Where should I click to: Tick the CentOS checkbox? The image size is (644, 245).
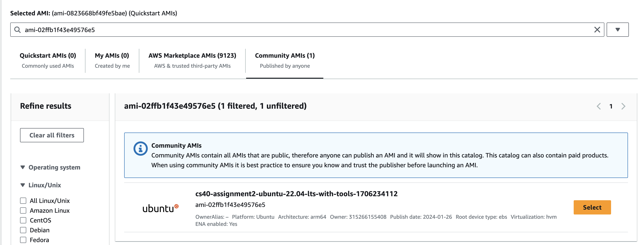[23, 220]
